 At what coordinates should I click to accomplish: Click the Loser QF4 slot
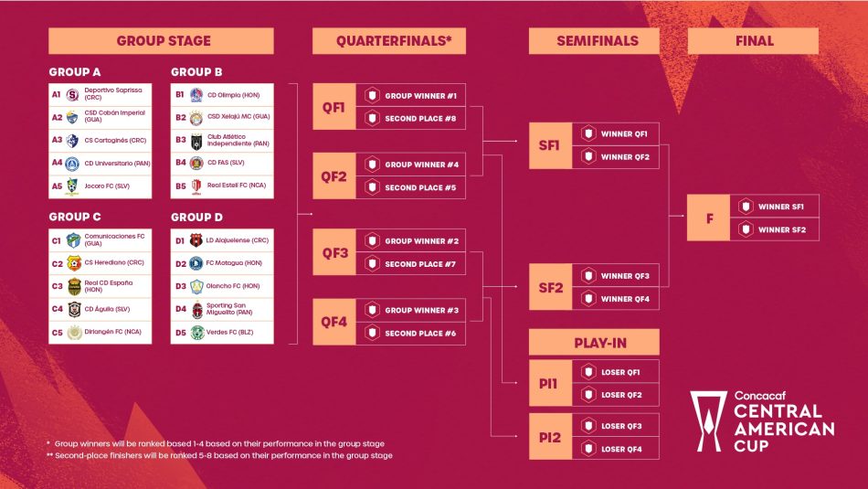tap(619, 449)
